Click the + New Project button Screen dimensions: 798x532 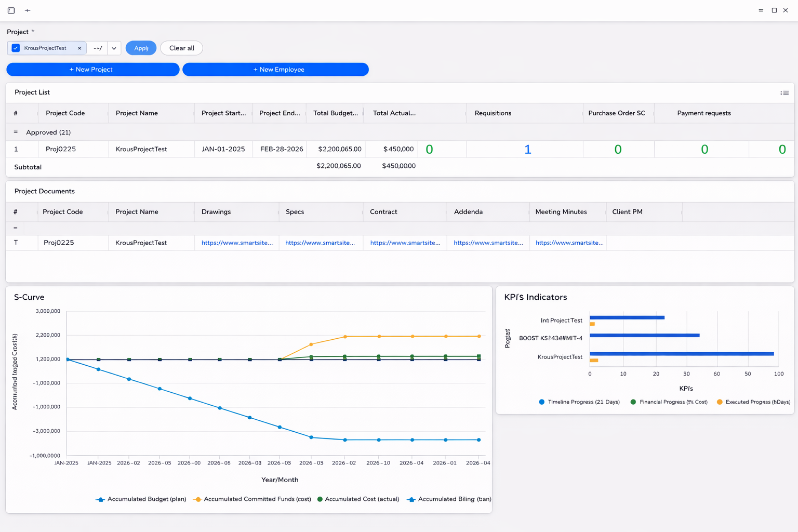pyautogui.click(x=92, y=69)
